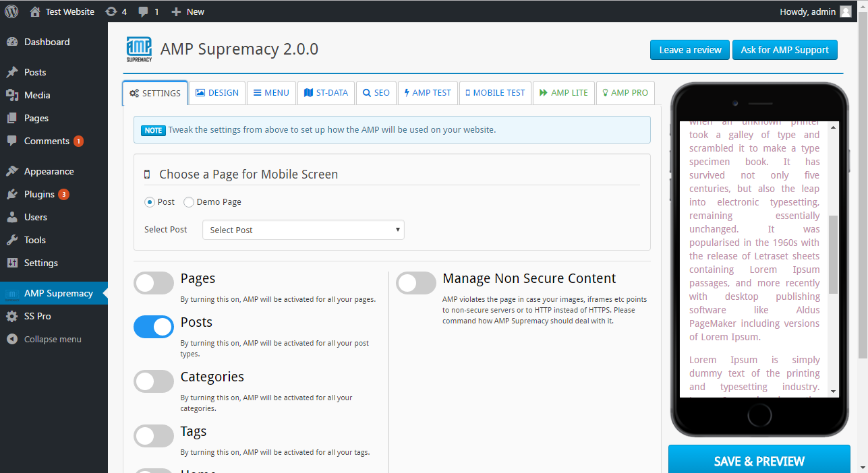Open the Select Post dropdown
The image size is (868, 473).
coord(303,230)
